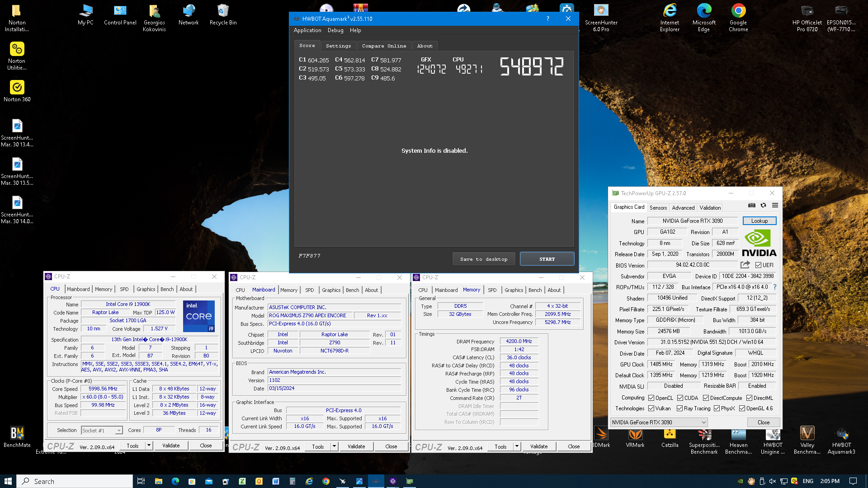Open File Explorer from the taskbar
This screenshot has height=488, width=868.
click(158, 481)
